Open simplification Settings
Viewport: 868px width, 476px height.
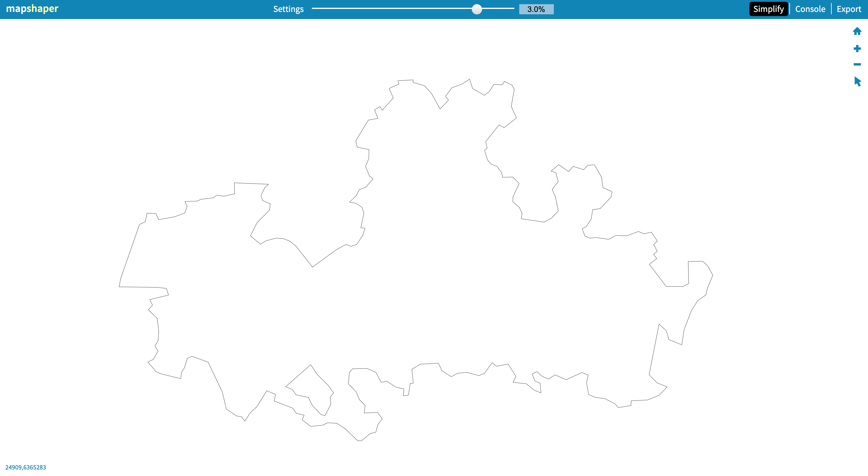[x=288, y=9]
